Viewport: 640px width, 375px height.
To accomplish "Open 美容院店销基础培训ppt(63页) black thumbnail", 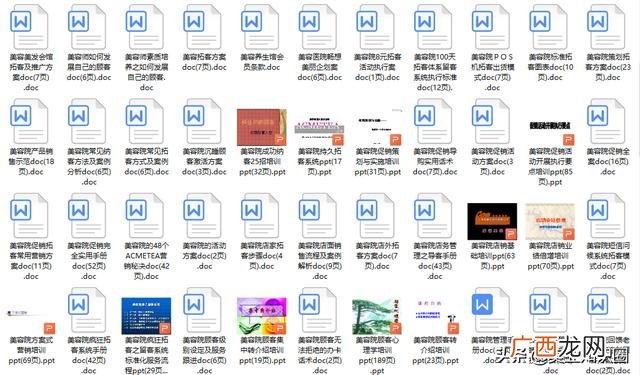I will click(x=492, y=221).
